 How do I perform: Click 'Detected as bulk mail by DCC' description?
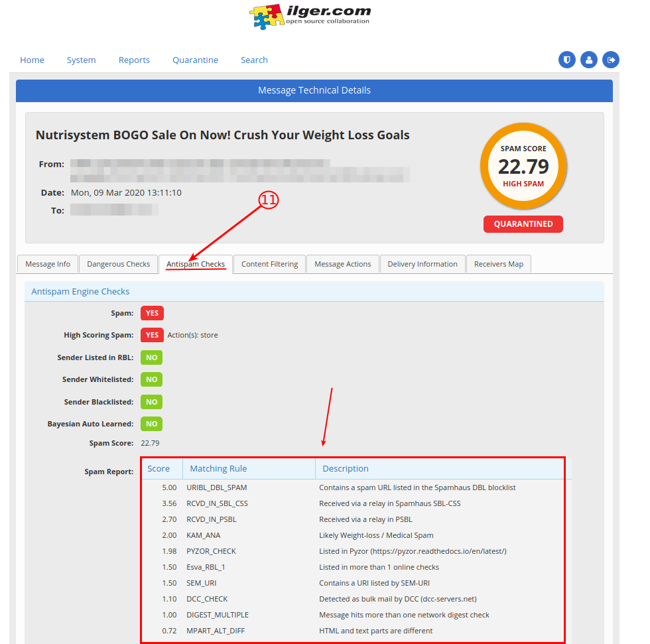coord(398,600)
